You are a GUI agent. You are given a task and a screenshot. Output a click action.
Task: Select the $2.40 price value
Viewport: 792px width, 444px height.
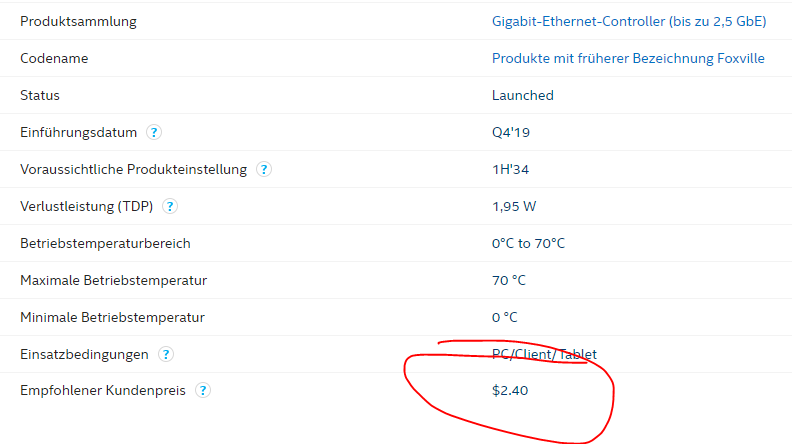pos(510,390)
